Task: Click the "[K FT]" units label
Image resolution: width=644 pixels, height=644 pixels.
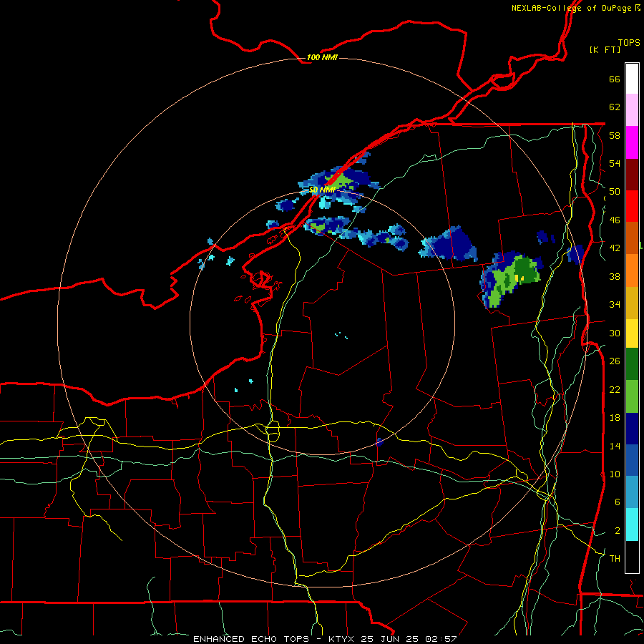Action: [605, 50]
